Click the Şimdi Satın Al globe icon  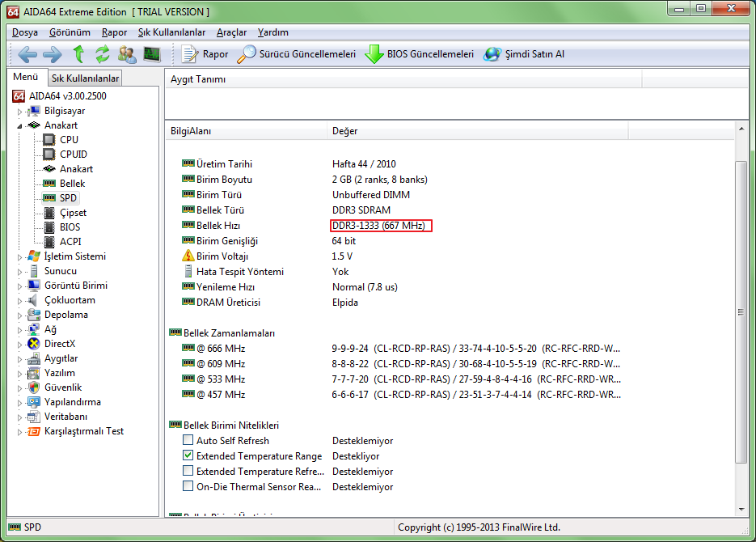click(x=492, y=54)
